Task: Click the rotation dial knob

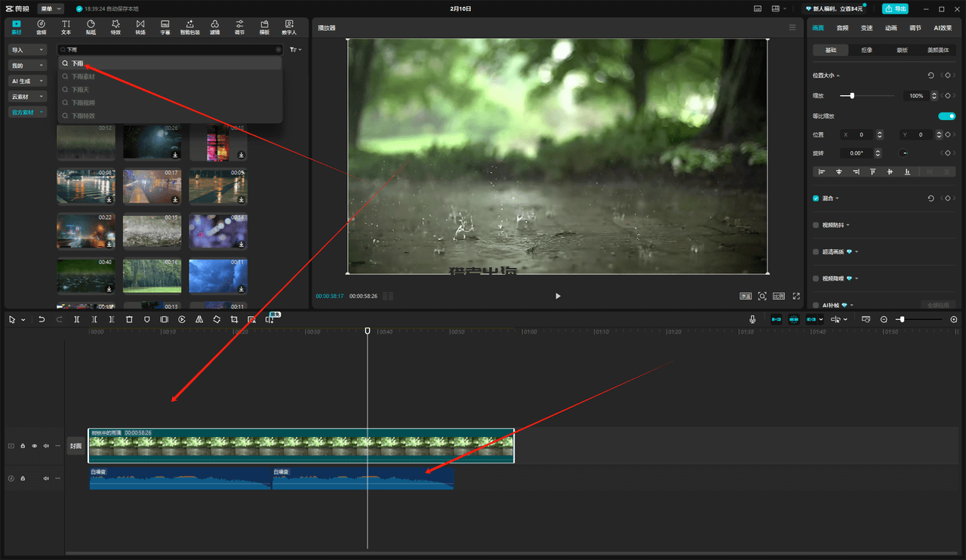Action: (x=903, y=153)
